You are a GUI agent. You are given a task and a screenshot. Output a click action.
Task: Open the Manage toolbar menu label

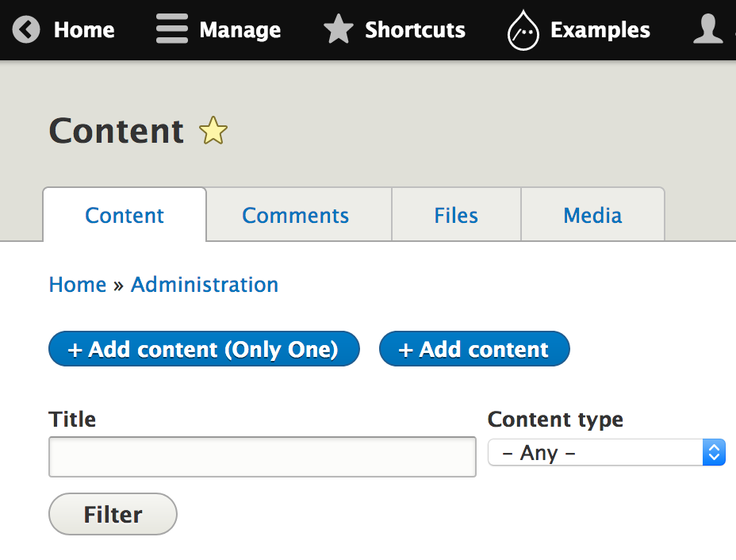point(240,30)
